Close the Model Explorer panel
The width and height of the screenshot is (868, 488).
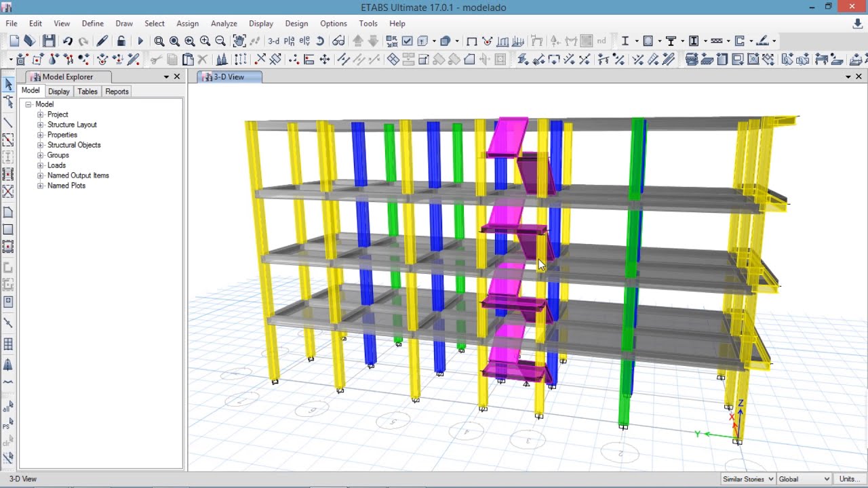tap(177, 77)
